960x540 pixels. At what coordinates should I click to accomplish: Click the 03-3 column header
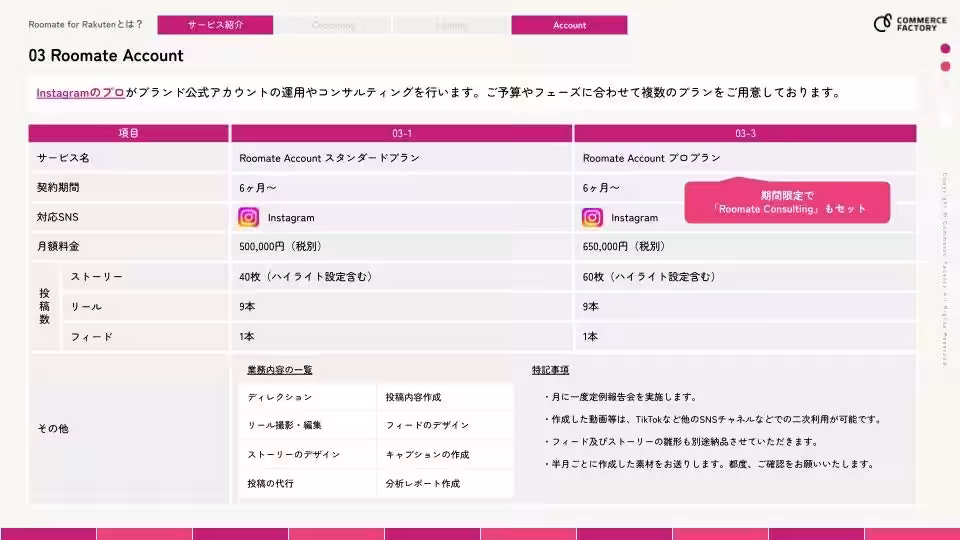745,133
